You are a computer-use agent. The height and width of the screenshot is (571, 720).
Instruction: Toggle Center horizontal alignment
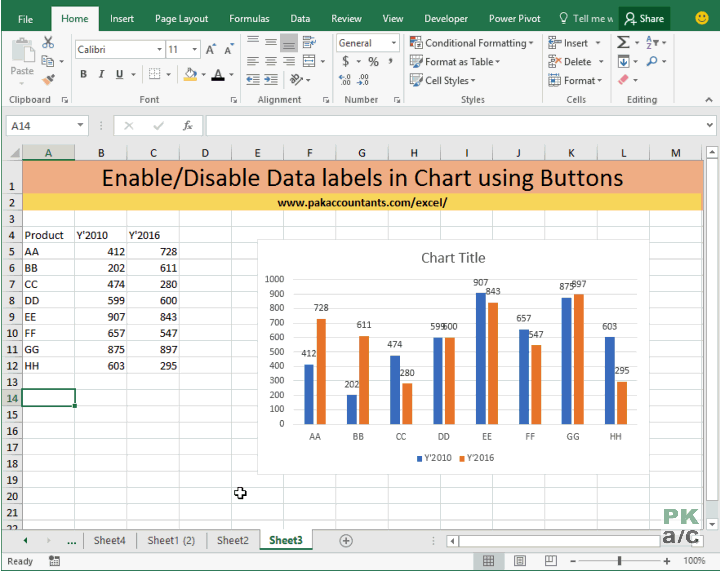271,61
